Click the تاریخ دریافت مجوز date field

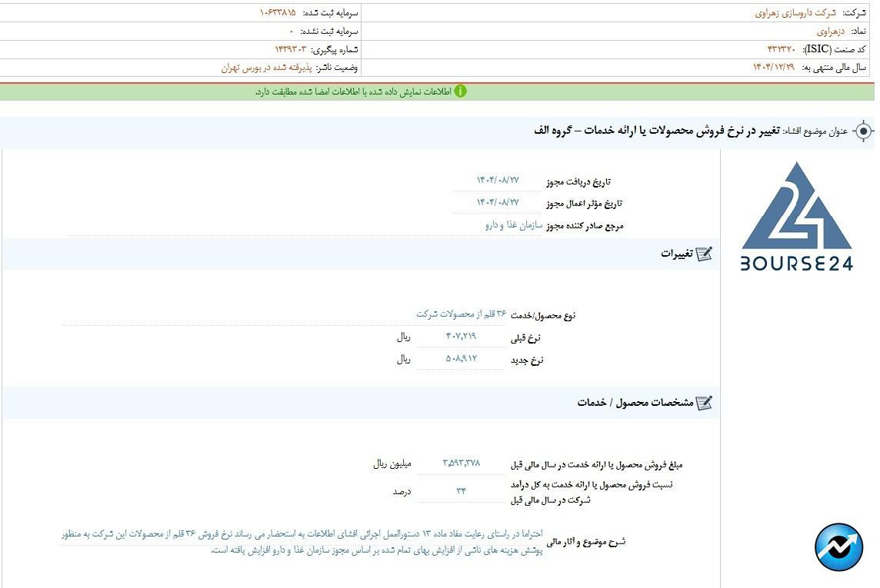pyautogui.click(x=498, y=181)
